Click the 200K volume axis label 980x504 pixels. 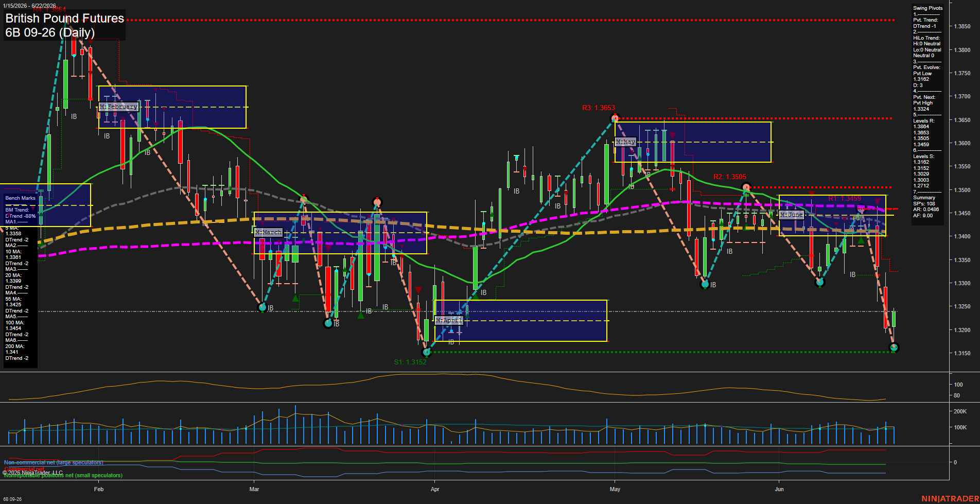[x=960, y=411]
